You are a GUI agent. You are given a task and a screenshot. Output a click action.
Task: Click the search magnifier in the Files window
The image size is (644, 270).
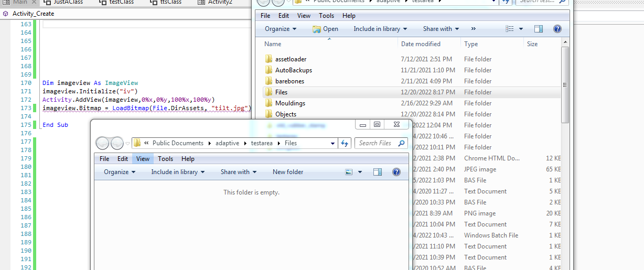pos(401,143)
